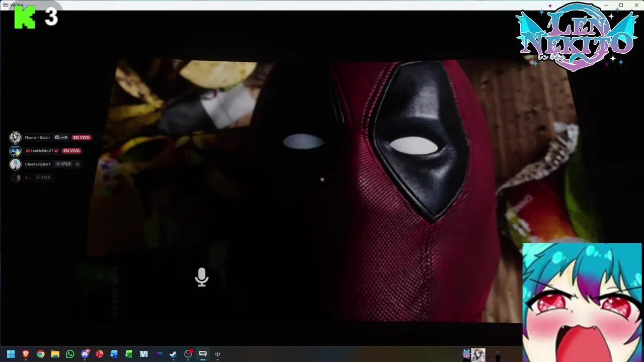This screenshot has width=644, height=362.
Task: Click the blue-haired chibi icon on taskbar
Action: coord(466,354)
